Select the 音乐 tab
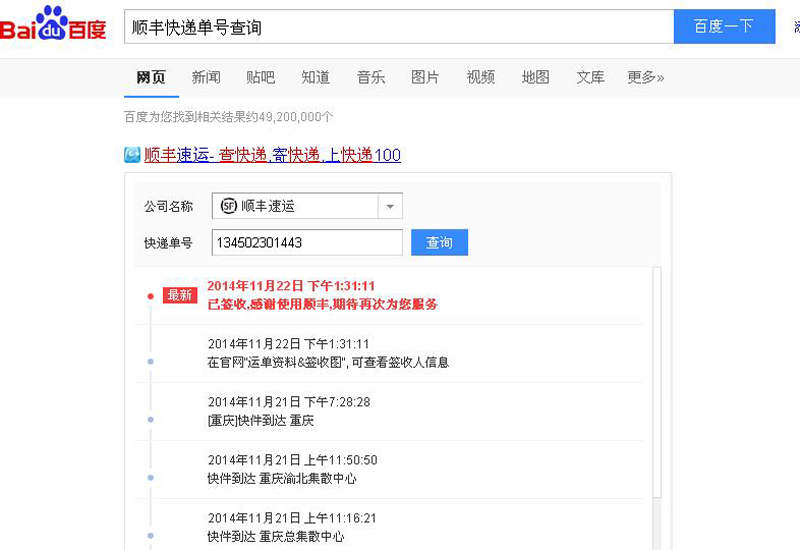Image resolution: width=800 pixels, height=550 pixels. [370, 77]
